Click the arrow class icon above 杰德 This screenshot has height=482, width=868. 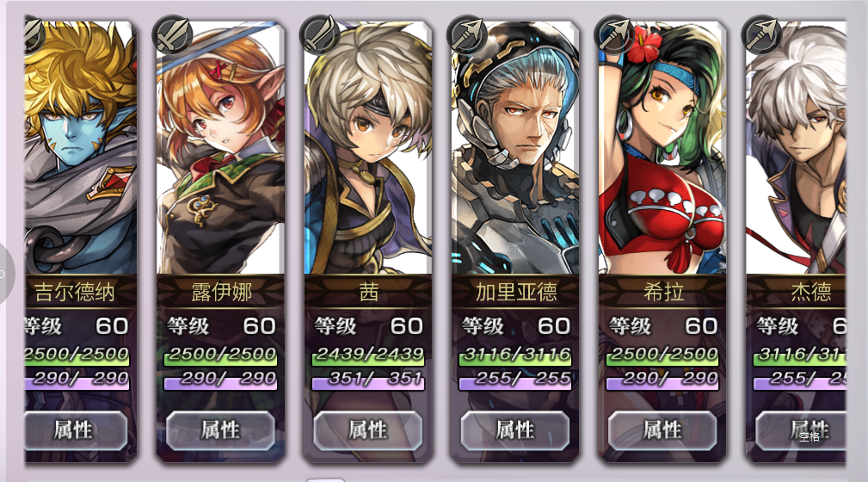761,35
